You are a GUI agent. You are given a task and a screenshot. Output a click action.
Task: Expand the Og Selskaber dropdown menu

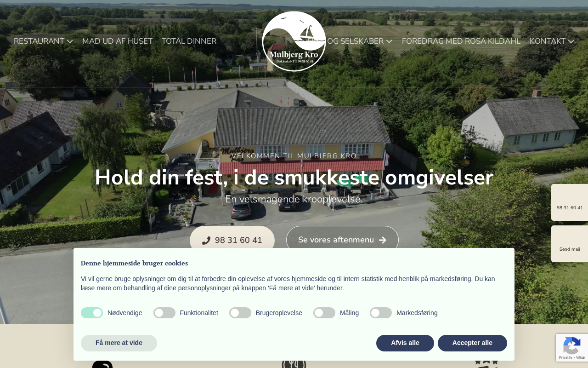click(359, 41)
